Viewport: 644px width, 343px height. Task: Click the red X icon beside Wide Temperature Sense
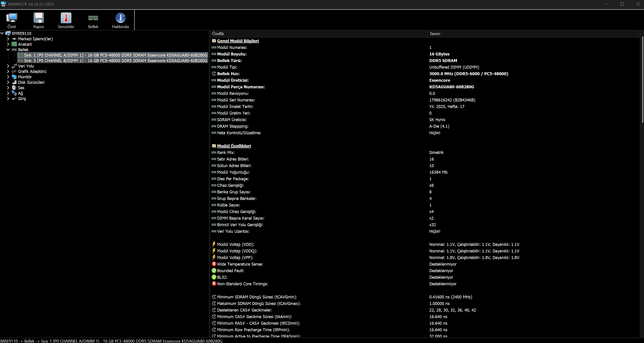click(x=214, y=264)
